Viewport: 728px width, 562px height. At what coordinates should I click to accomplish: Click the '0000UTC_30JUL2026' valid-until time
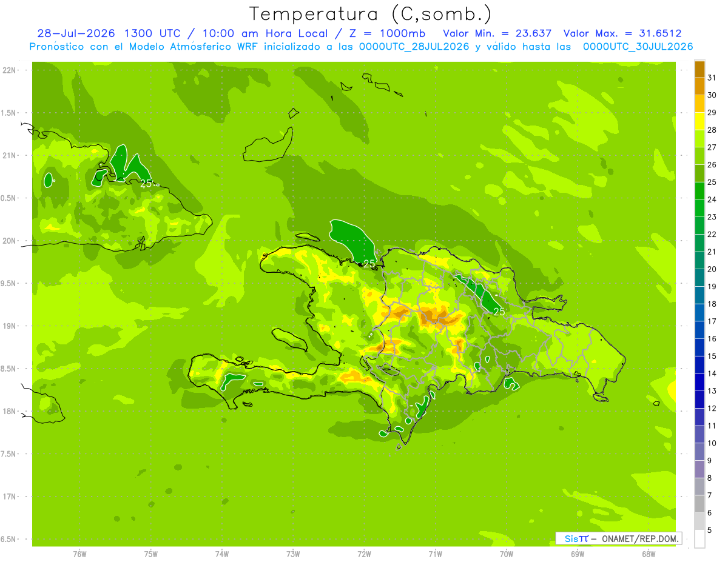coord(638,47)
